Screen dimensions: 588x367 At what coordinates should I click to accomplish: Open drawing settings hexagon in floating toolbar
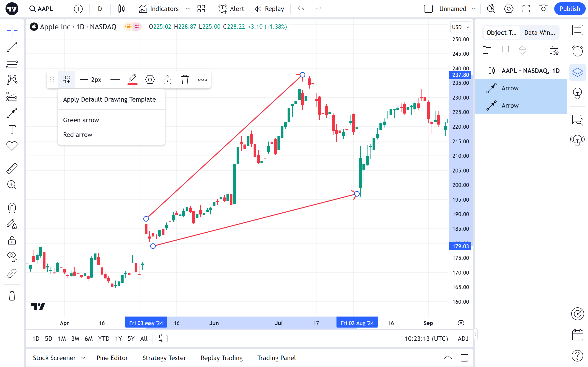coord(150,80)
